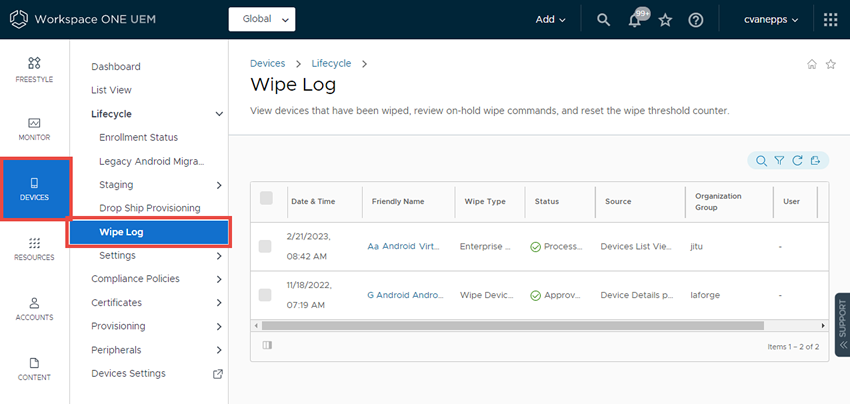Expand Compliance Policies submenu arrow
This screenshot has height=404, width=850.
[219, 279]
